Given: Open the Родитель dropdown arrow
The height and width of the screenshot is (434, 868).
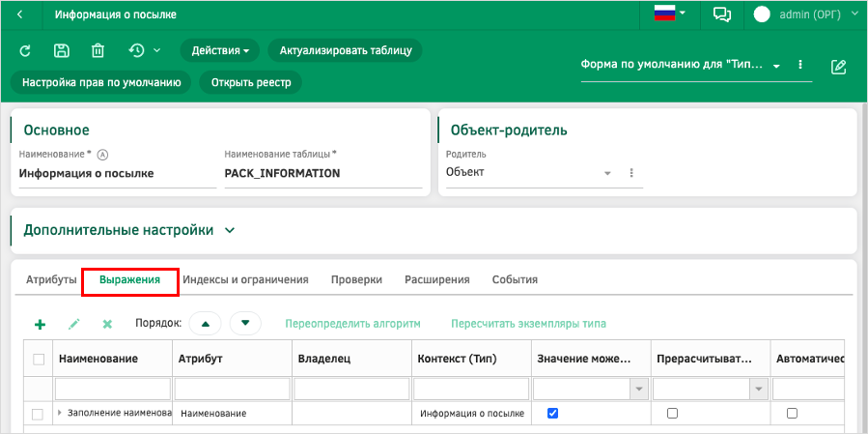Looking at the screenshot, I should coord(607,173).
